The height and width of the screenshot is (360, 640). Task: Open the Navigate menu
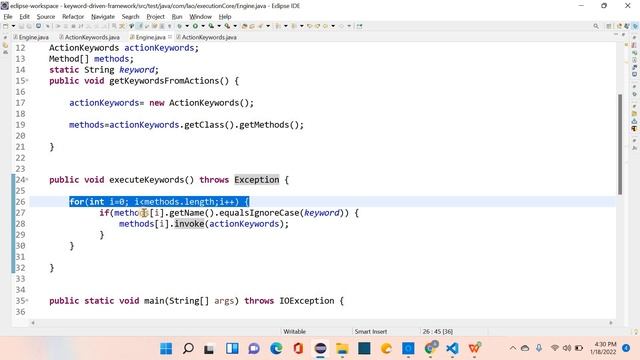(103, 17)
